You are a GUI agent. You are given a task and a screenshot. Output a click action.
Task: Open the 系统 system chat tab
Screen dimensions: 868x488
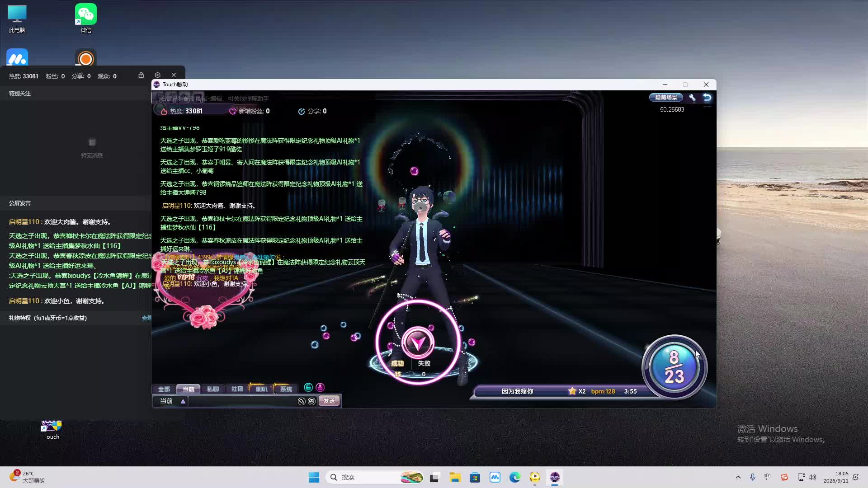pyautogui.click(x=286, y=389)
